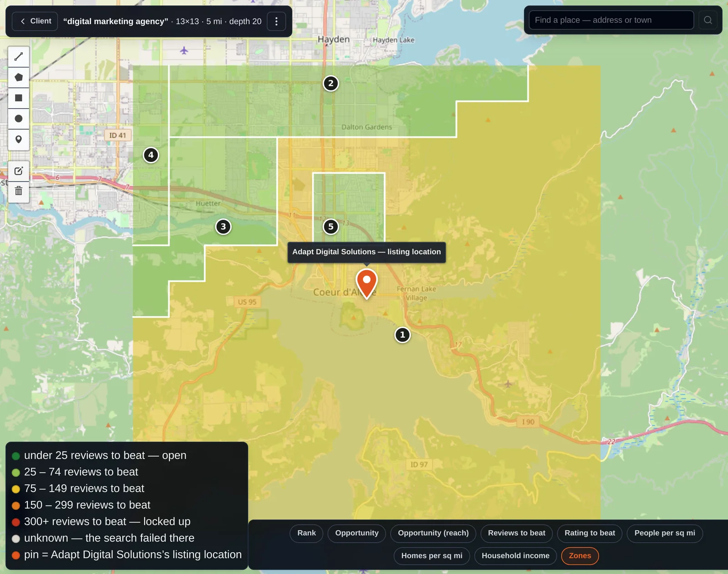
Task: Click '25 – 74 reviews to beat' legend text
Action: coord(81,472)
